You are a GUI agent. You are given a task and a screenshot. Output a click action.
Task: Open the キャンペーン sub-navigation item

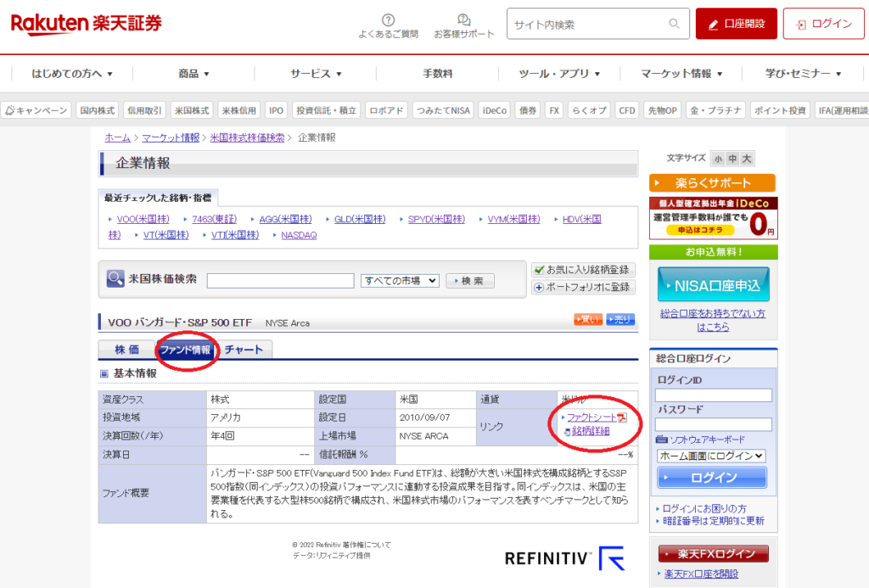coord(36,110)
